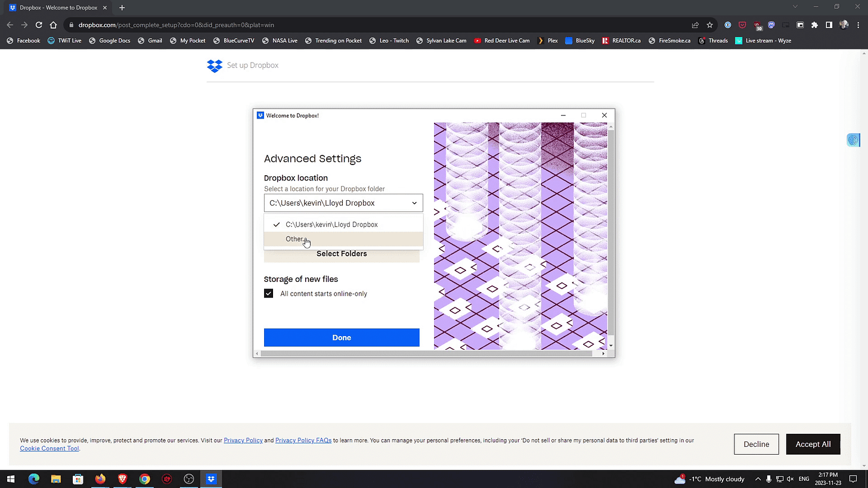This screenshot has width=868, height=488.
Task: Click the muted speaker volume icon
Action: 790,479
